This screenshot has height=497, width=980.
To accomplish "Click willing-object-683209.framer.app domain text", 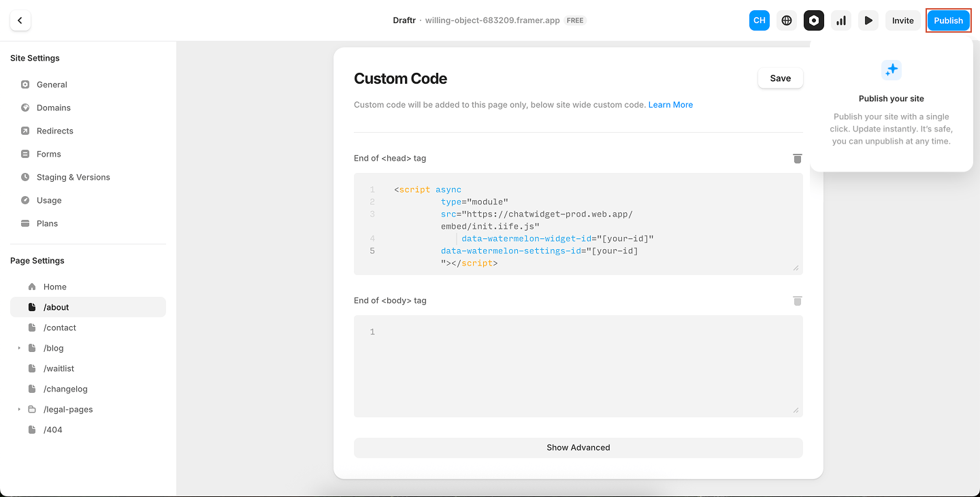I will (x=493, y=20).
